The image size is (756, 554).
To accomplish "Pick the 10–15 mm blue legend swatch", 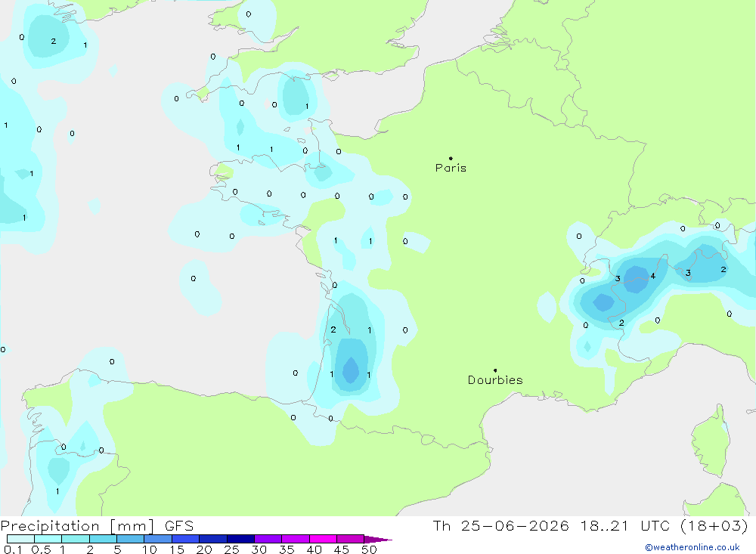I will coord(158,539).
